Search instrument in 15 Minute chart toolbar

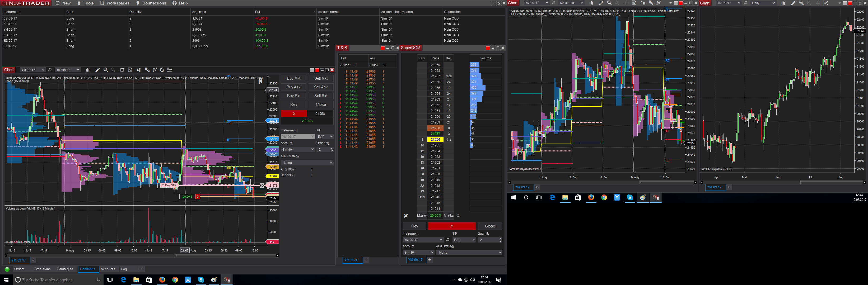[x=50, y=70]
